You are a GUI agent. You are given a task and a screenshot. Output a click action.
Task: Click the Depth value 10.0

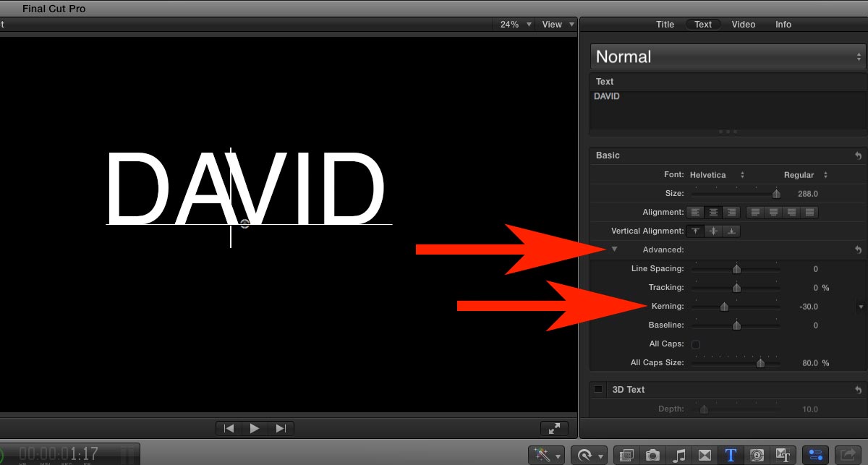810,409
